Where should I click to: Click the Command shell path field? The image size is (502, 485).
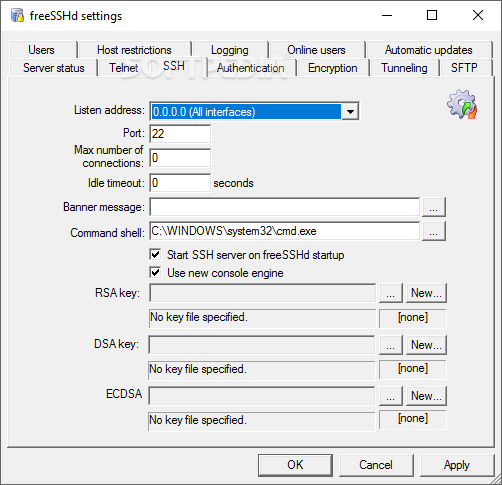(285, 231)
